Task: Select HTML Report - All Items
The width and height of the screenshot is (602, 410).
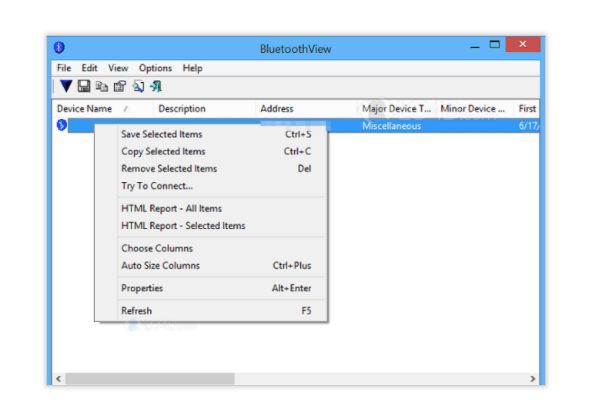Action: click(211, 208)
